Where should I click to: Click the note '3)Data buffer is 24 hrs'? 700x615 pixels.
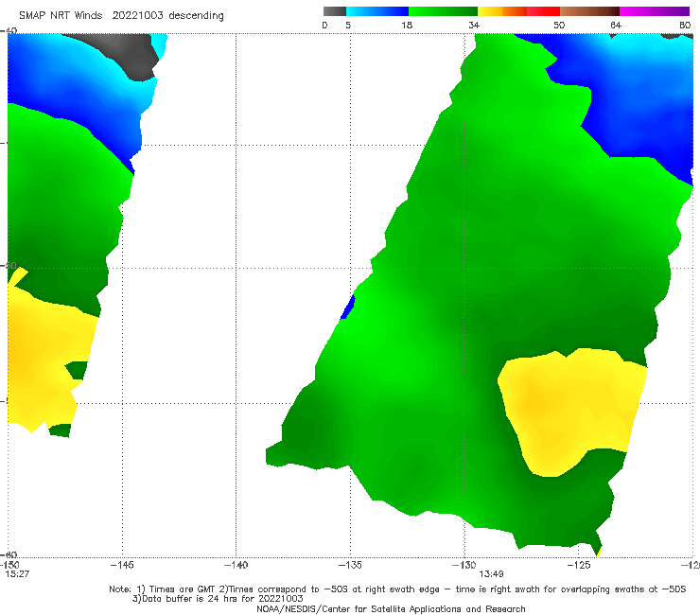pyautogui.click(x=218, y=599)
